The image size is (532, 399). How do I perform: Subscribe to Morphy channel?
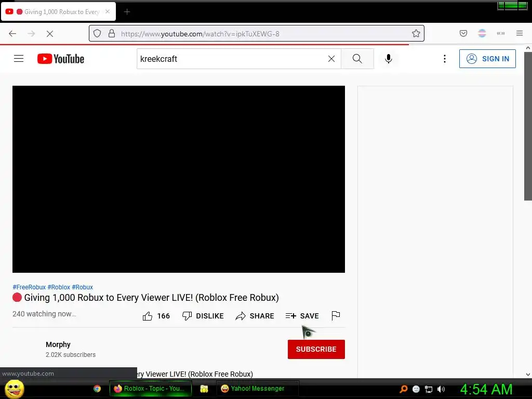click(x=316, y=349)
